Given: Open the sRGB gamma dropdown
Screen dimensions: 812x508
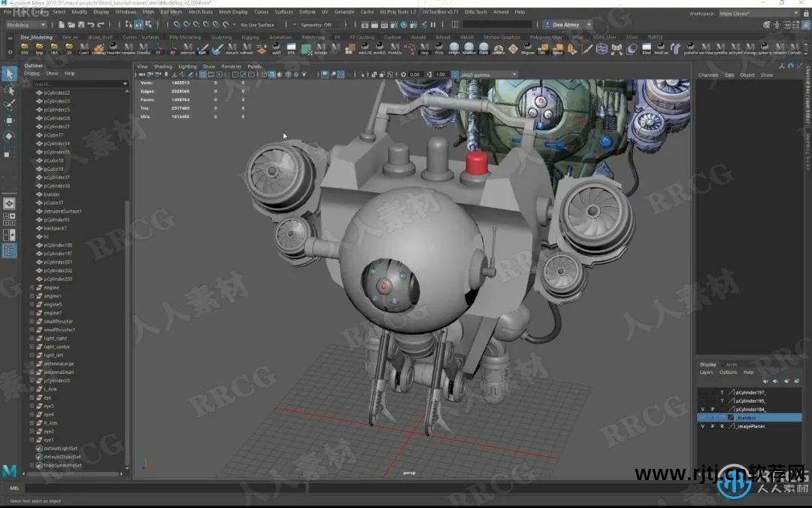Looking at the screenshot, I should pos(487,75).
